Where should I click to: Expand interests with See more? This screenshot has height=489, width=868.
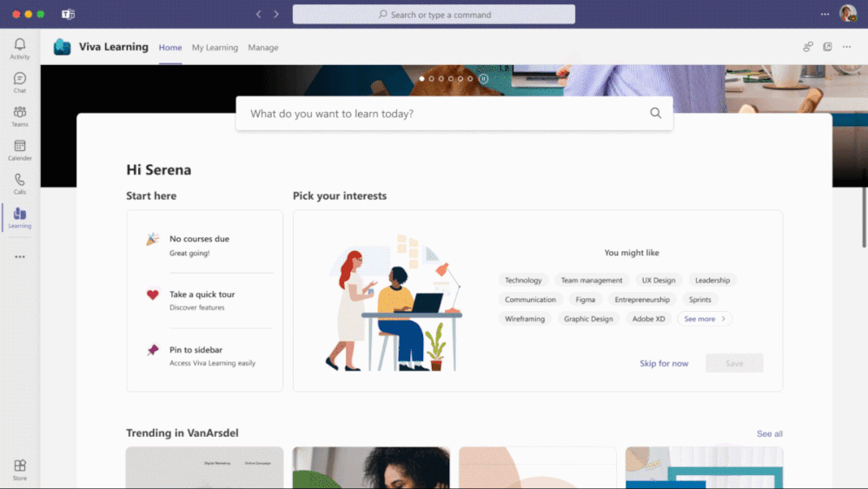point(705,319)
